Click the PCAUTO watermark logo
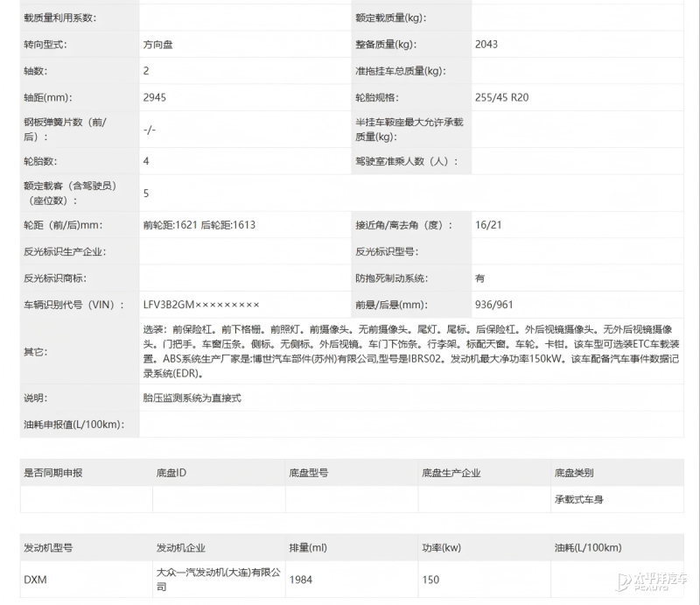The width and height of the screenshot is (700, 605). (x=651, y=579)
